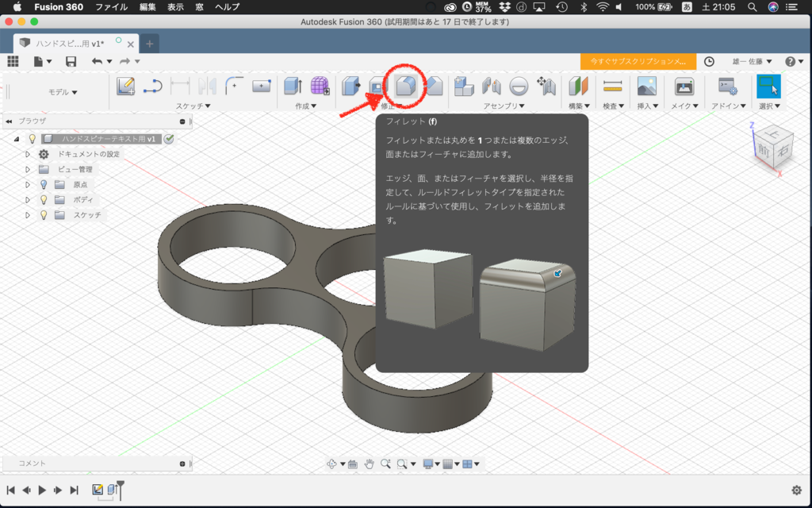Open the 作成 dropdown menu
Image resolution: width=812 pixels, height=508 pixels.
(x=306, y=106)
